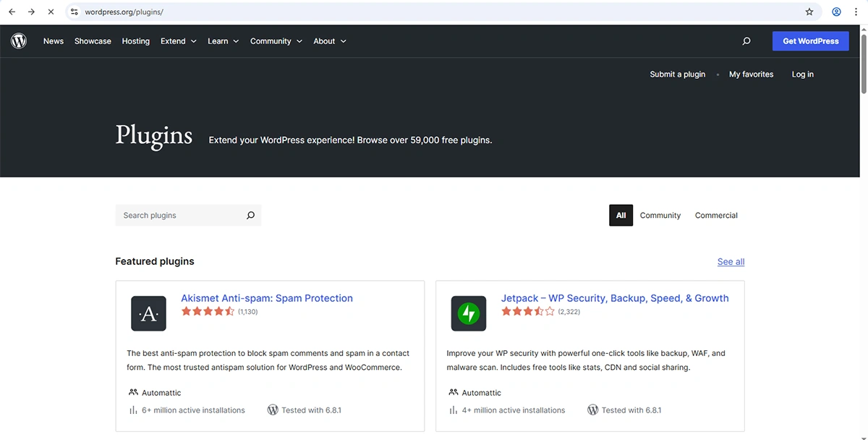Click the Jetpack star rating

[528, 312]
